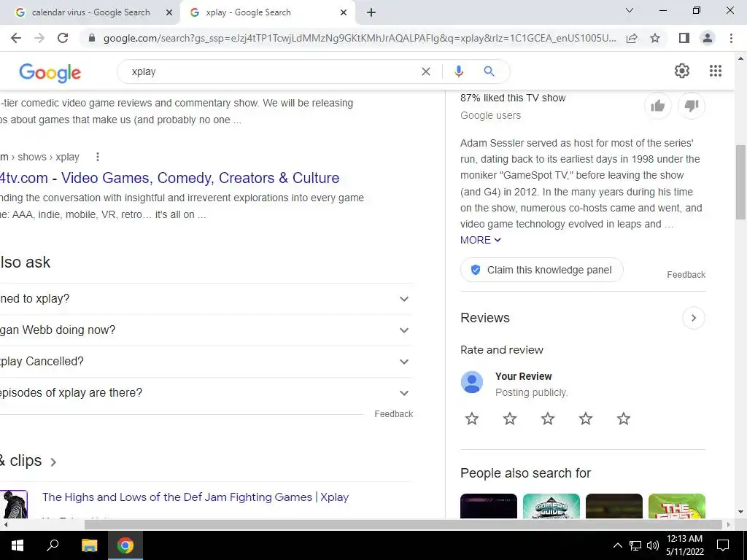Clear the xplay search query
Image resolution: width=747 pixels, height=560 pixels.
coord(426,71)
